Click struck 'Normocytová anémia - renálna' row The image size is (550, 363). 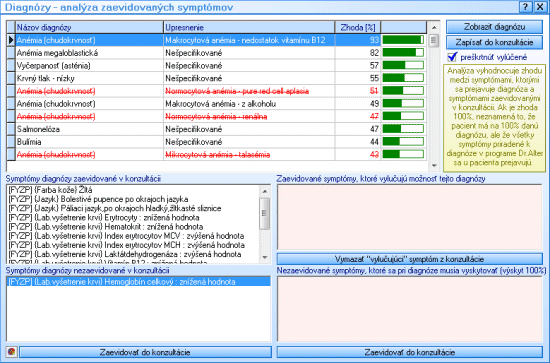(216, 116)
